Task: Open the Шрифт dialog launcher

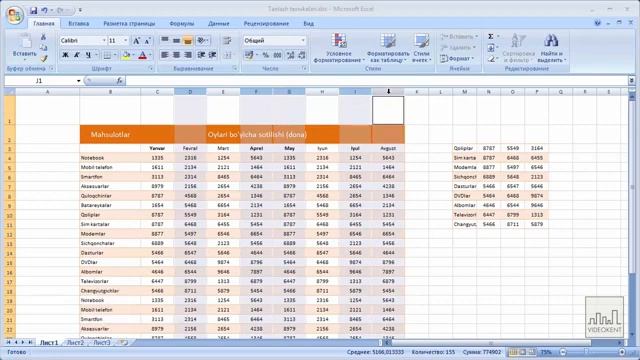Action: pos(151,69)
